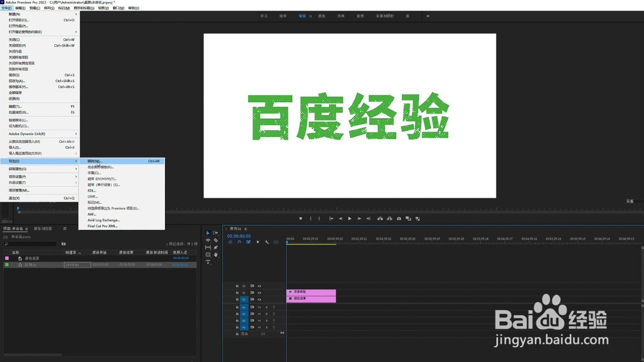Screen dimensions: 644x362
Task: Select the Rectangle tool
Action: (x=208, y=255)
